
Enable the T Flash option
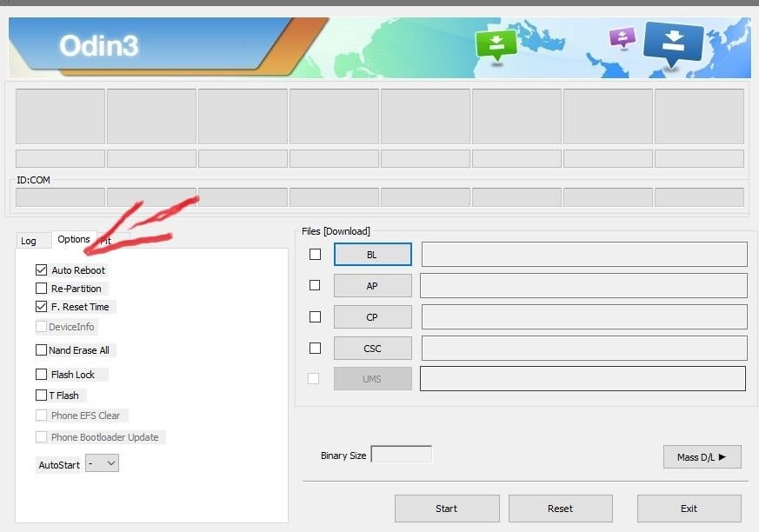tap(41, 396)
